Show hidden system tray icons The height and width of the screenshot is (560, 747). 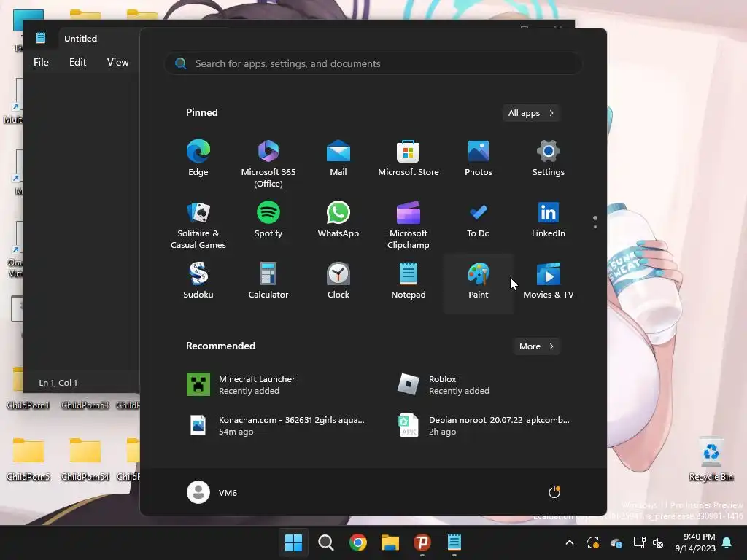click(569, 542)
